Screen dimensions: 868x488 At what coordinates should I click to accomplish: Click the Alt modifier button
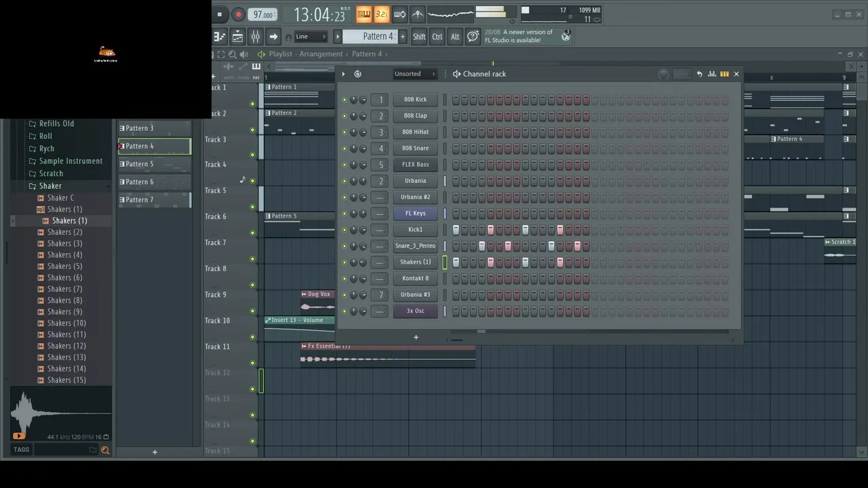point(455,37)
